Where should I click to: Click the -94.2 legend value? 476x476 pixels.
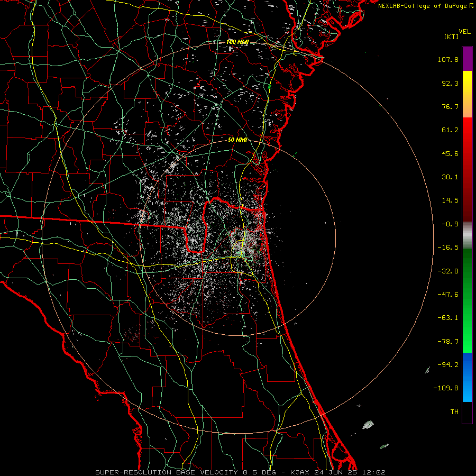448,365
